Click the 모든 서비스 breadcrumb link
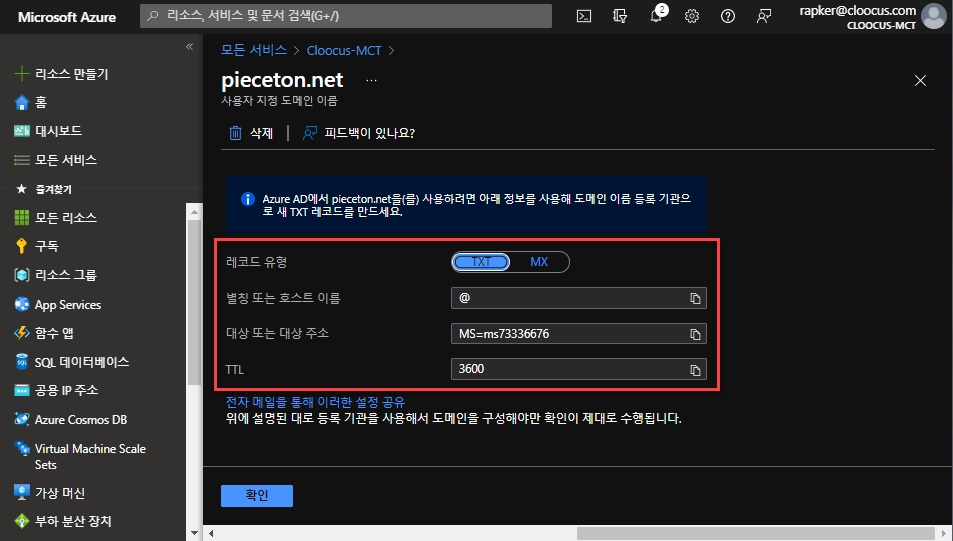Viewport: 953px width, 541px height. [253, 50]
